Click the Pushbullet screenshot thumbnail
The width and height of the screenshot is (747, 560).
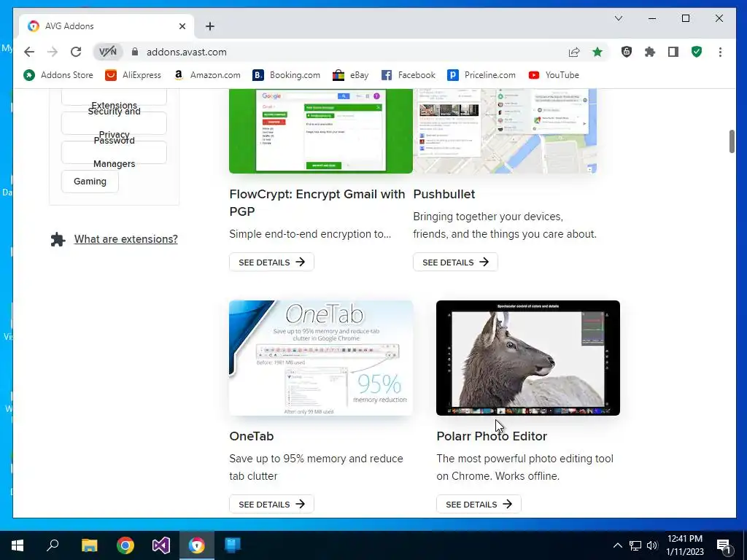505,131
